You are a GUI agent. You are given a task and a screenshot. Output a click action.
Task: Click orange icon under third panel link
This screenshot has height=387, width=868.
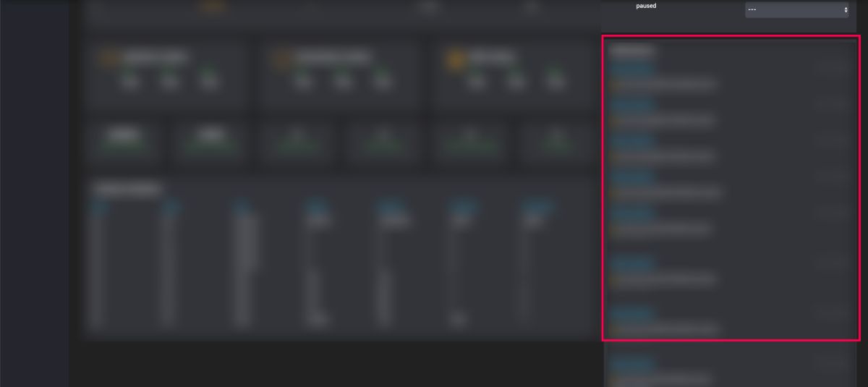tap(614, 156)
